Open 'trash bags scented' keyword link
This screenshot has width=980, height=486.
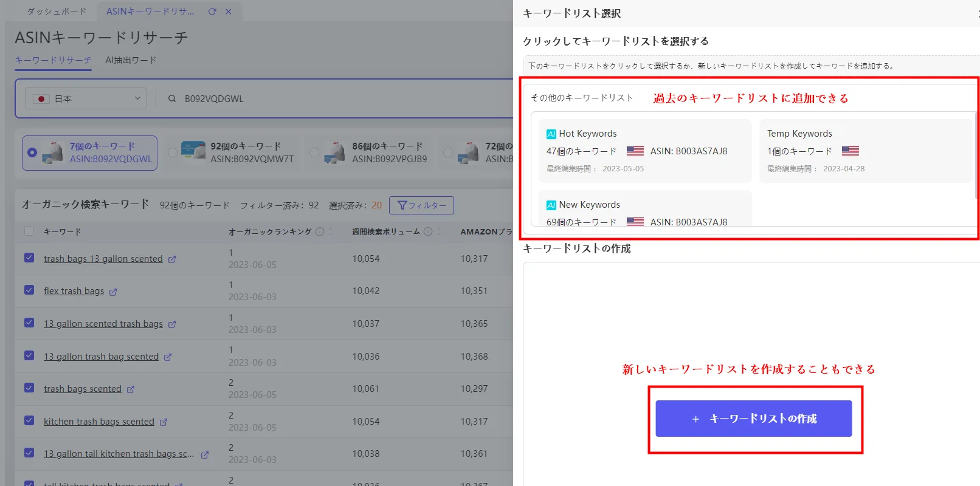click(x=83, y=389)
